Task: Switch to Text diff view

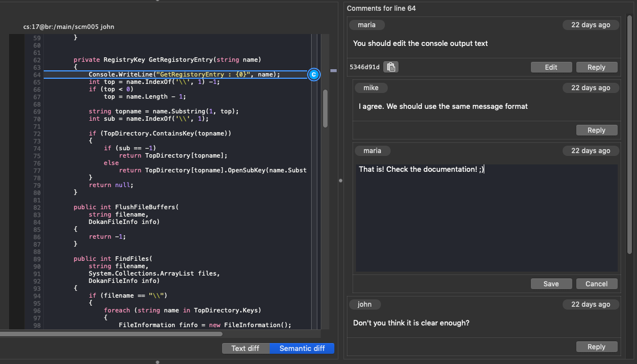Action: (x=245, y=348)
